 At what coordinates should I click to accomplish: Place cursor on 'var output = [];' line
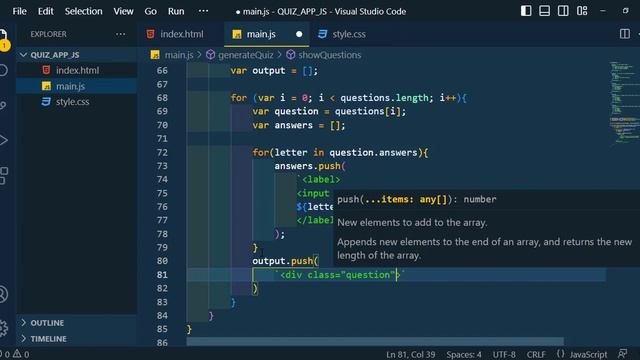[274, 71]
